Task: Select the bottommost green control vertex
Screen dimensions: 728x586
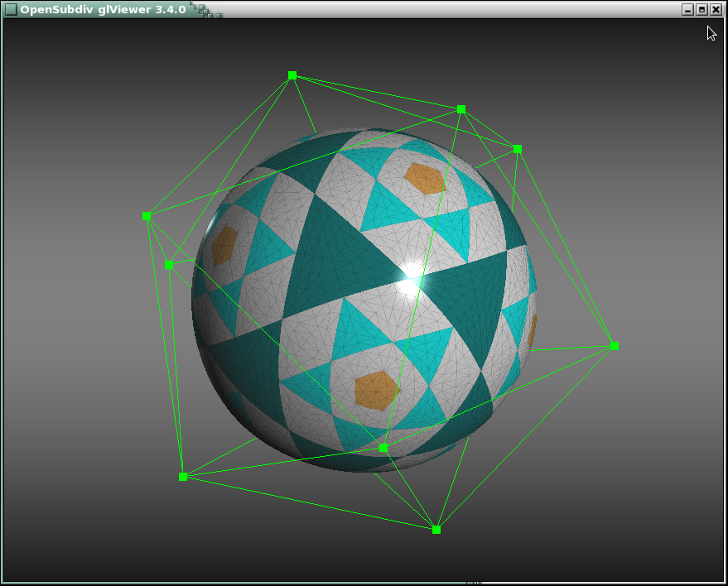Action: (x=436, y=530)
